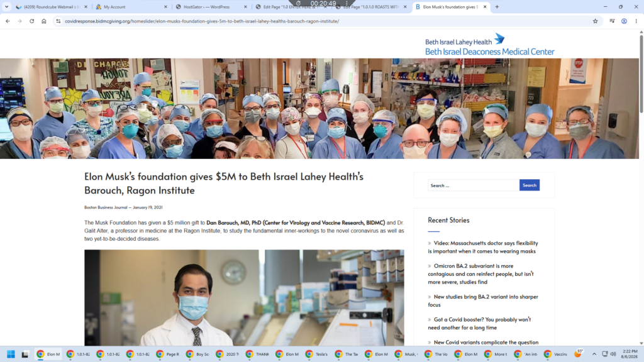Close the Roundcube Webmail tab

click(x=86, y=6)
